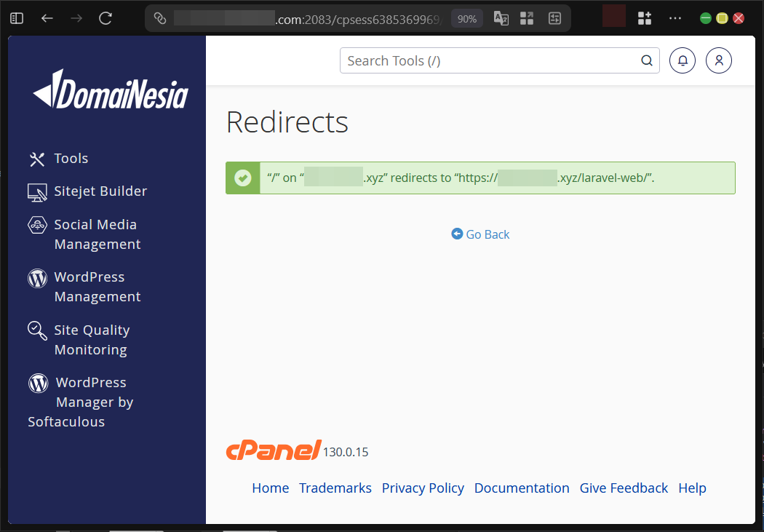Image resolution: width=764 pixels, height=532 pixels.
Task: Open the notification bell
Action: click(x=682, y=60)
